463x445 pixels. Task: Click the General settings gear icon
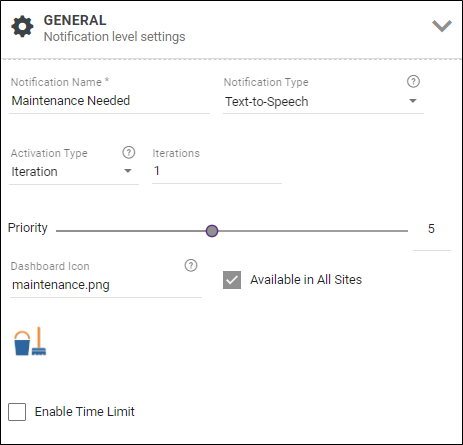pyautogui.click(x=22, y=26)
